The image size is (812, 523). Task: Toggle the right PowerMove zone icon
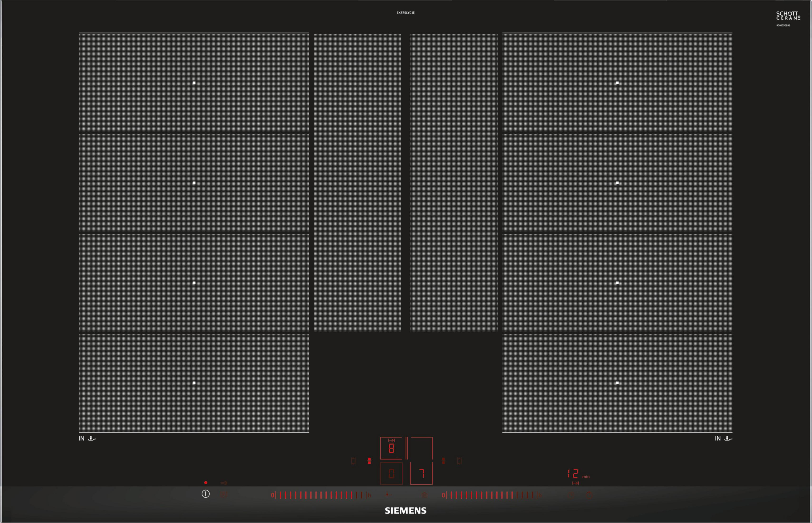coord(459,461)
